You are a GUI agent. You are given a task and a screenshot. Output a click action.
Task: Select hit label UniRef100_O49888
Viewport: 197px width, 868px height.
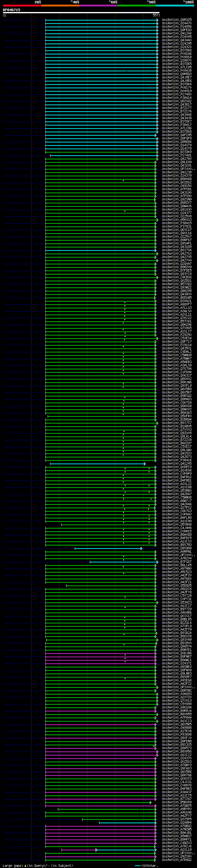click(x=177, y=728)
